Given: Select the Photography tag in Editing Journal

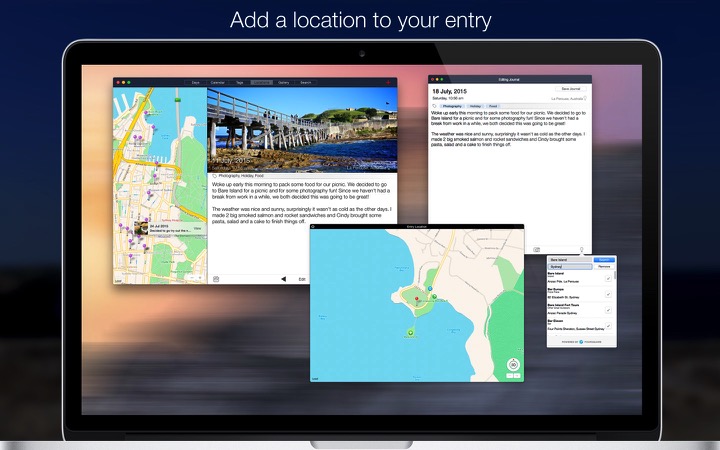Looking at the screenshot, I should tap(452, 106).
